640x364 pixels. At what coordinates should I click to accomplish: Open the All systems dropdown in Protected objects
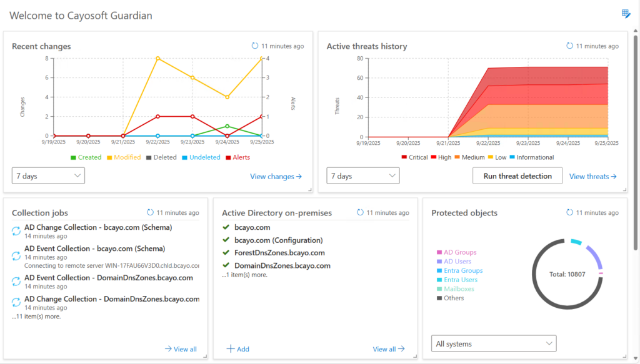[493, 343]
